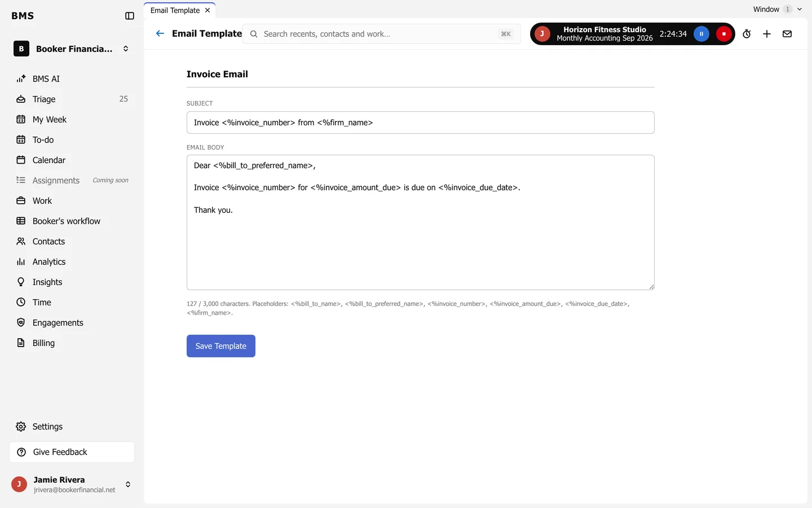Click the Give Feedback button

pos(72,452)
